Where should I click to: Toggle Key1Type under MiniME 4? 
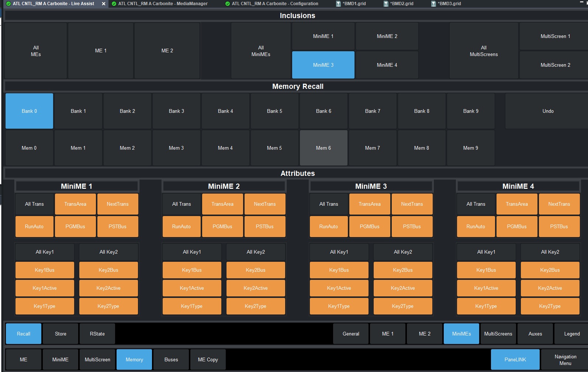486,306
